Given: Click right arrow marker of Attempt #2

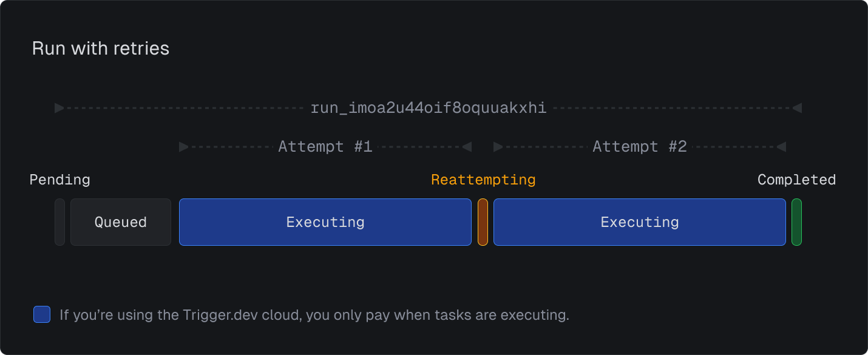Looking at the screenshot, I should point(781,147).
